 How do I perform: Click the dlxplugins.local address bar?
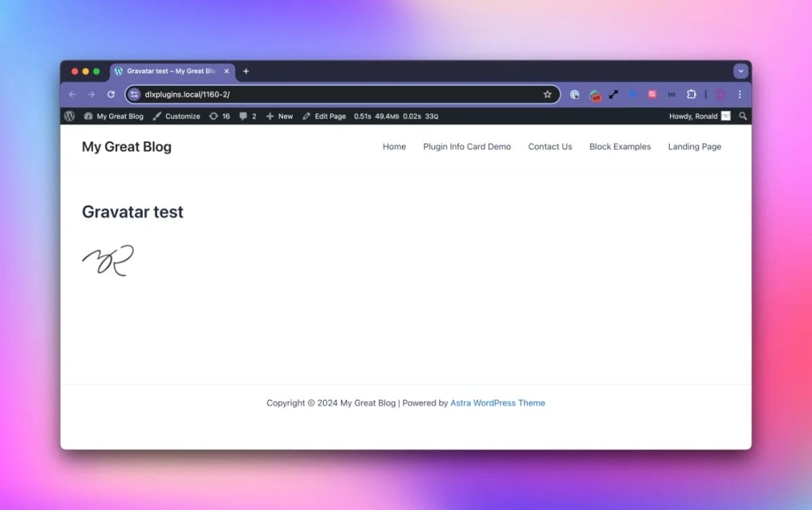pos(338,95)
